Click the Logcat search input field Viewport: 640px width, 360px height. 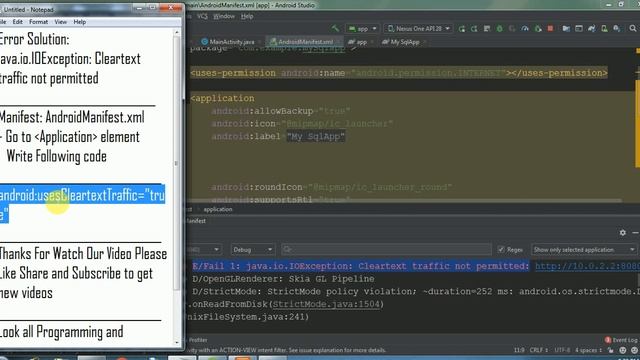[386, 249]
